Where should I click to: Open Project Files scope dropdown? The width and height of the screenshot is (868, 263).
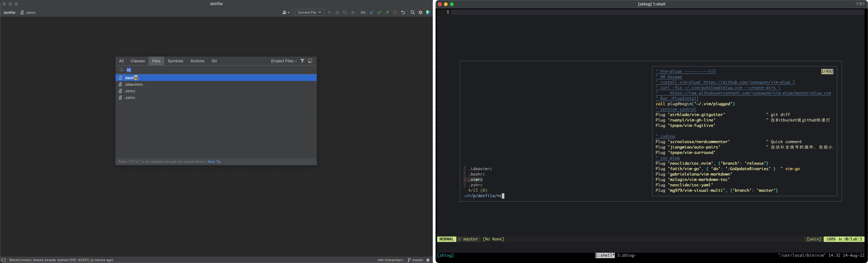[x=284, y=61]
